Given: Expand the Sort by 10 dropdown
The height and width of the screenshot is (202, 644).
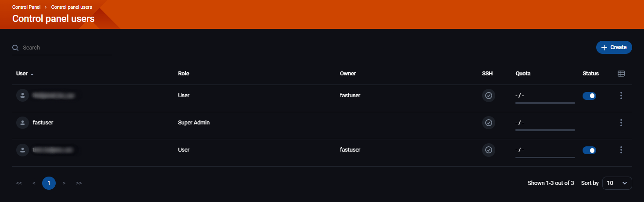Looking at the screenshot, I should 617,183.
